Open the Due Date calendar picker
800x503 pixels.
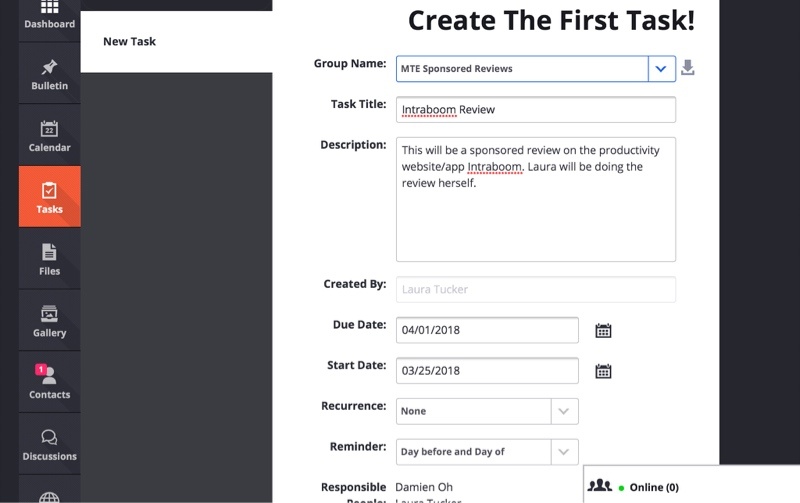point(603,331)
